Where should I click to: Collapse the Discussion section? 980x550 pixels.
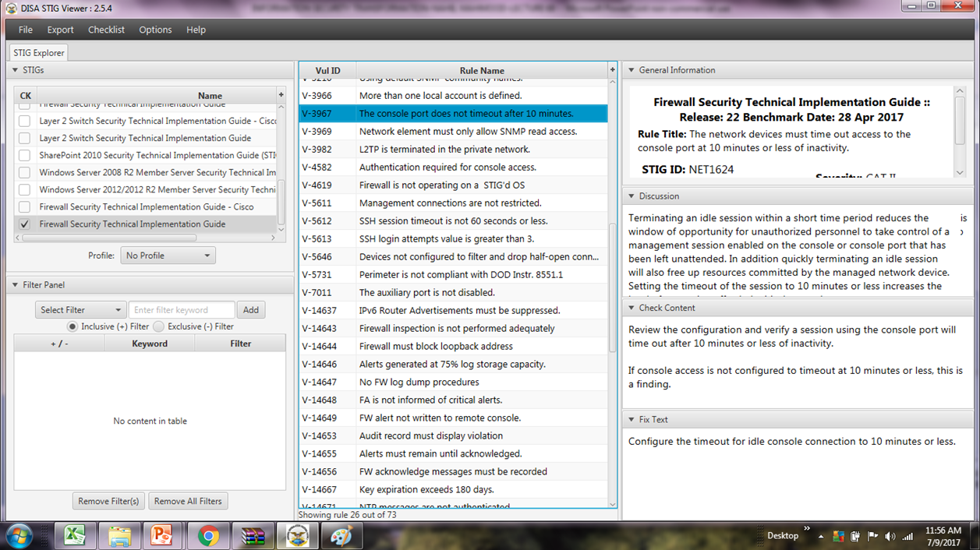click(x=632, y=196)
